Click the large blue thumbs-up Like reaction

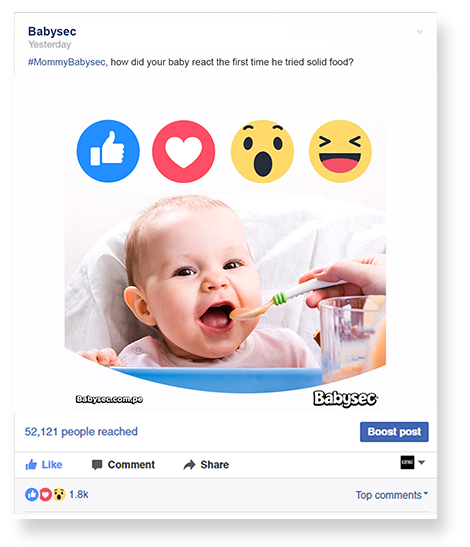point(108,151)
